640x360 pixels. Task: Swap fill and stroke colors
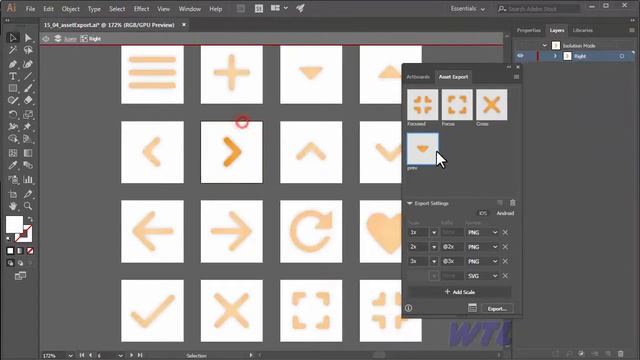click(30, 220)
